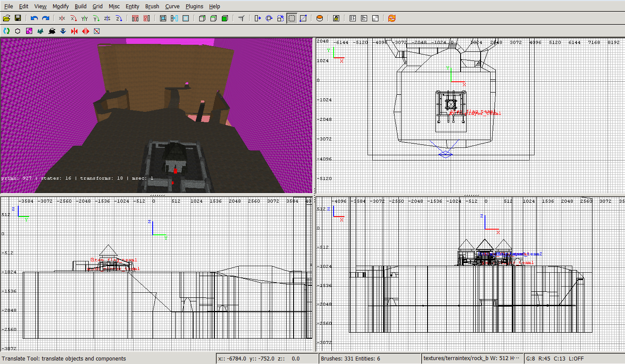Select the Rotate tool icon
The image size is (625, 364).
coord(269,18)
